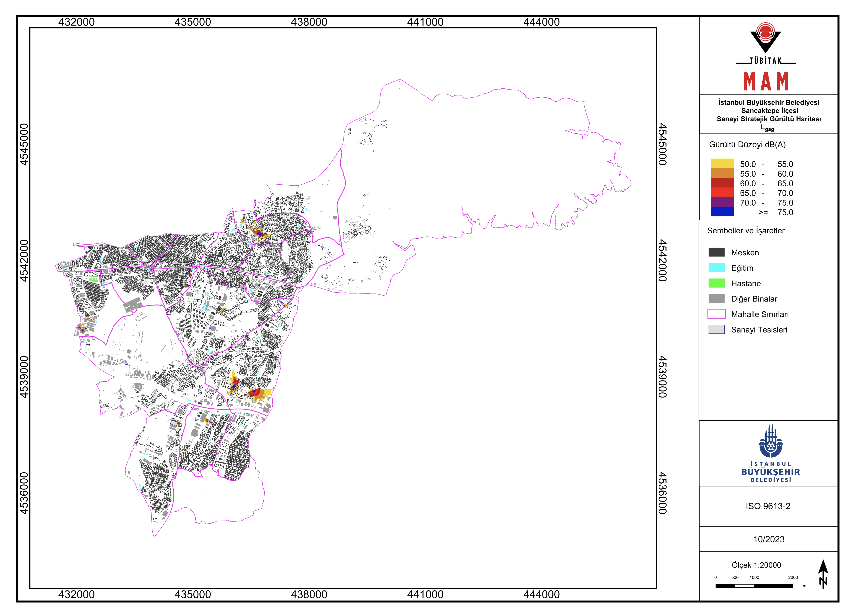This screenshot has width=853, height=616.
Task: Click the 'Lgag' indicator under the title
Action: 767,128
